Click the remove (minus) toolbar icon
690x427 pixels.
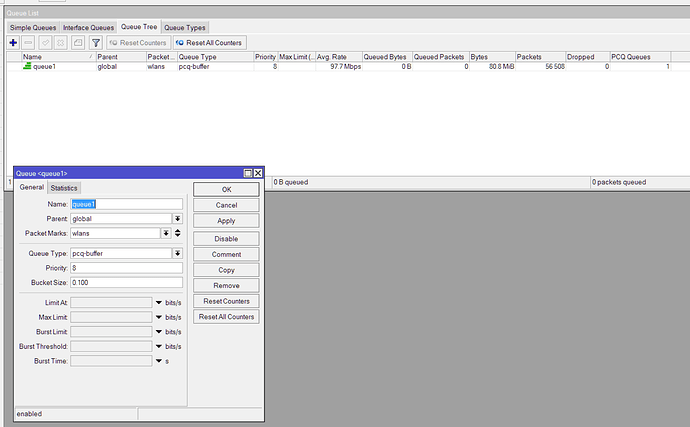pos(28,43)
